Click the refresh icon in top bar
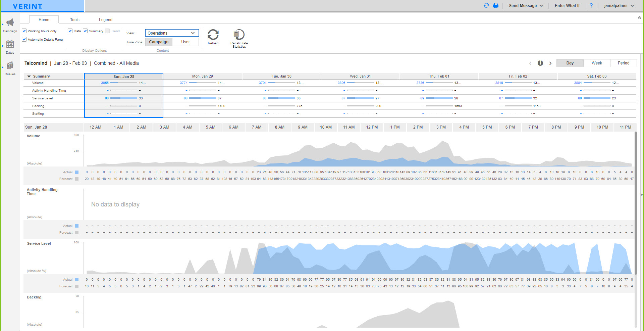Viewport: 644px width, 331px height. [x=486, y=5]
